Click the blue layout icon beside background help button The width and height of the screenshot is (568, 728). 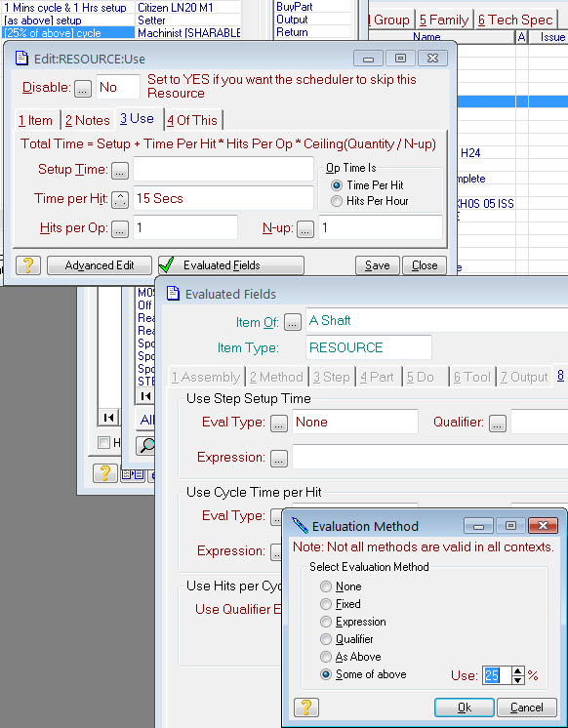coord(133,474)
